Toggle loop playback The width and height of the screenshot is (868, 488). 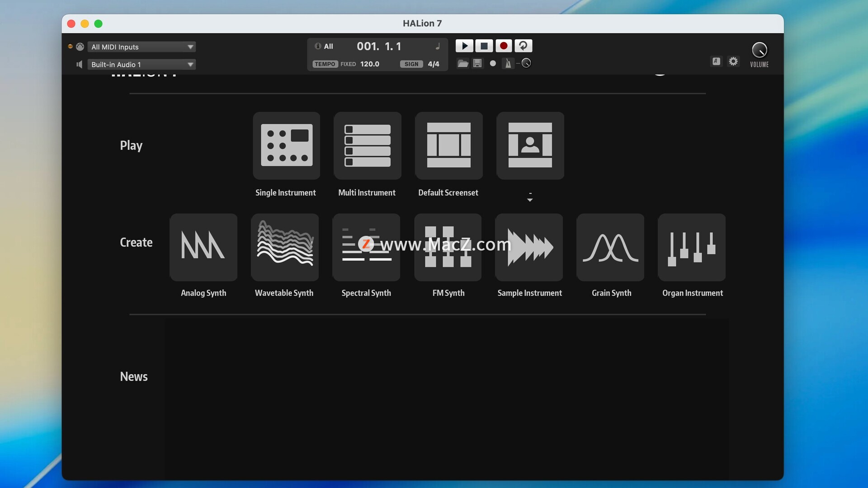523,46
